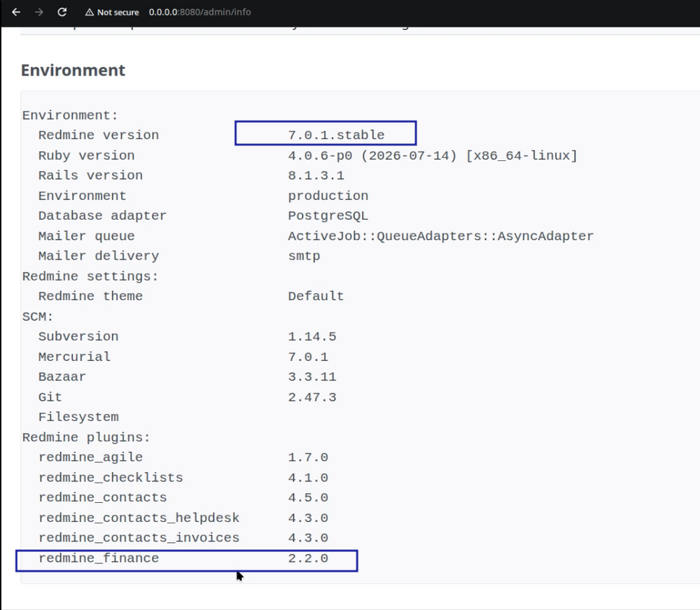This screenshot has width=700, height=610.
Task: Reload the page with the refresh icon
Action: [62, 12]
